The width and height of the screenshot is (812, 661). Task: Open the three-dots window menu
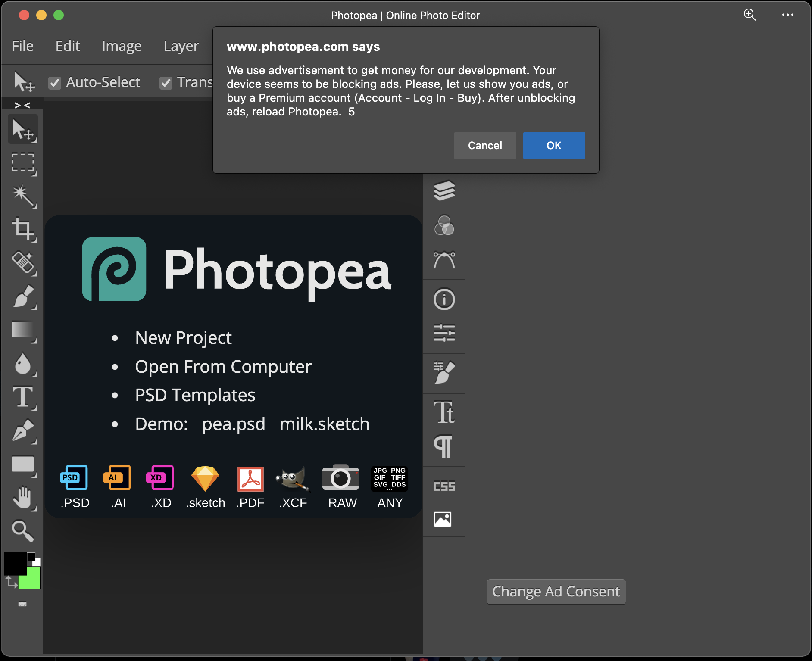[x=788, y=15]
